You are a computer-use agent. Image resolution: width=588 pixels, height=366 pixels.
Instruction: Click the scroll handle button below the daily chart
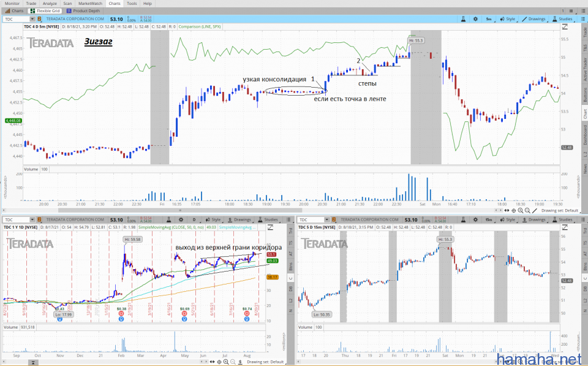(x=33, y=362)
